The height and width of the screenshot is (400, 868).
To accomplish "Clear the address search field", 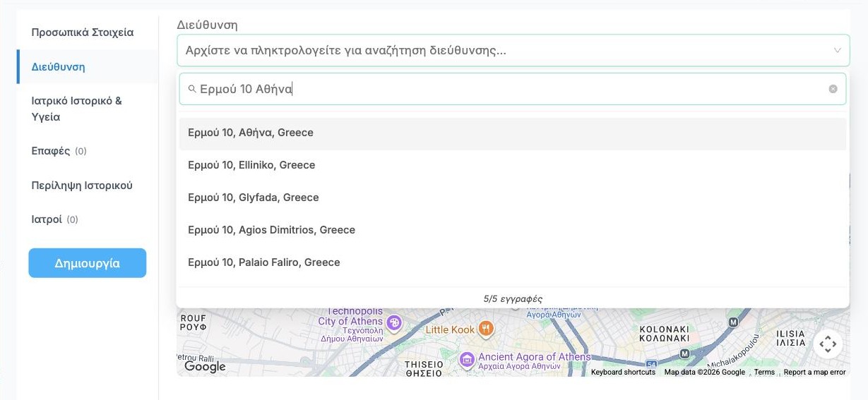I will [833, 89].
